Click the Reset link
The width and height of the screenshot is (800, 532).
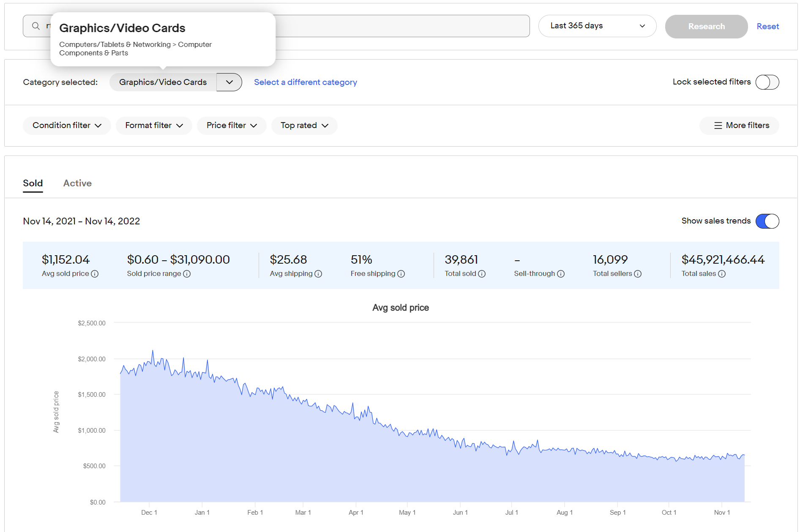[x=767, y=27]
